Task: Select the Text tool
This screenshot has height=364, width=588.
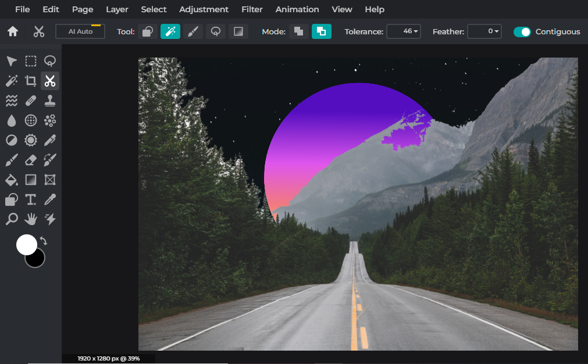Action: pyautogui.click(x=31, y=199)
